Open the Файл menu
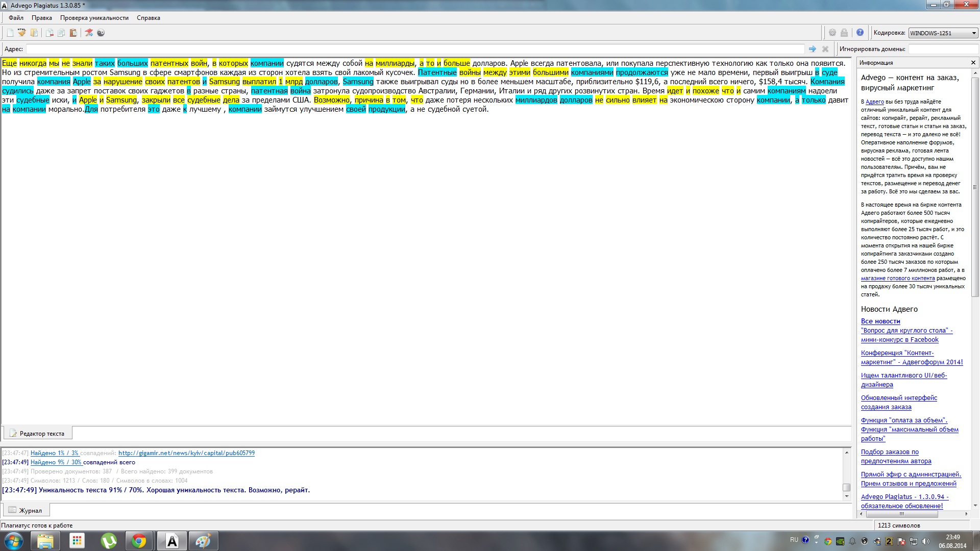 click(16, 18)
